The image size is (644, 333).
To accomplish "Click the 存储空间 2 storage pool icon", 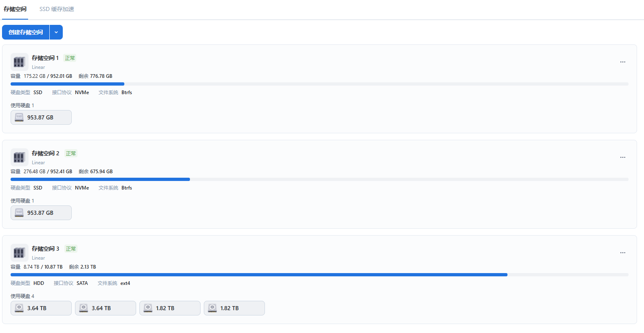I will pyautogui.click(x=19, y=157).
